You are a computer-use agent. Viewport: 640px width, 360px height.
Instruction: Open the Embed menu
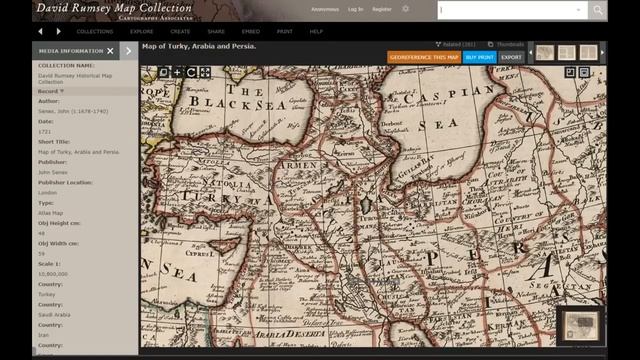[x=251, y=31]
